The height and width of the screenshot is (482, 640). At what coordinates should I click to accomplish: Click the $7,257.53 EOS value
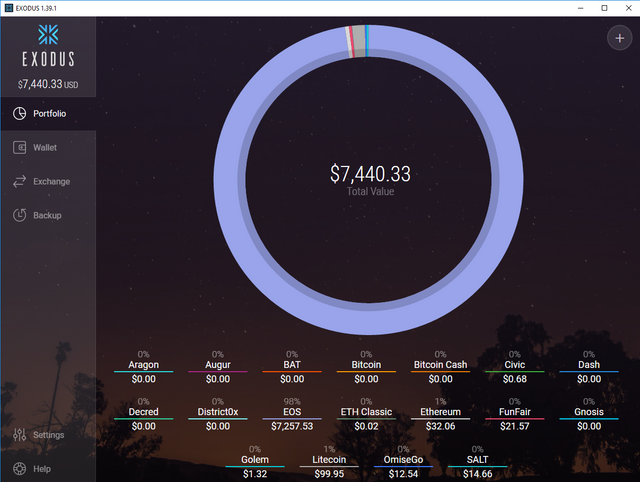pos(292,426)
